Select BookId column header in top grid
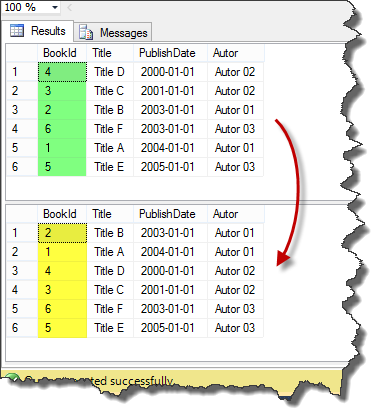This screenshot has height=420, width=386. coord(62,53)
